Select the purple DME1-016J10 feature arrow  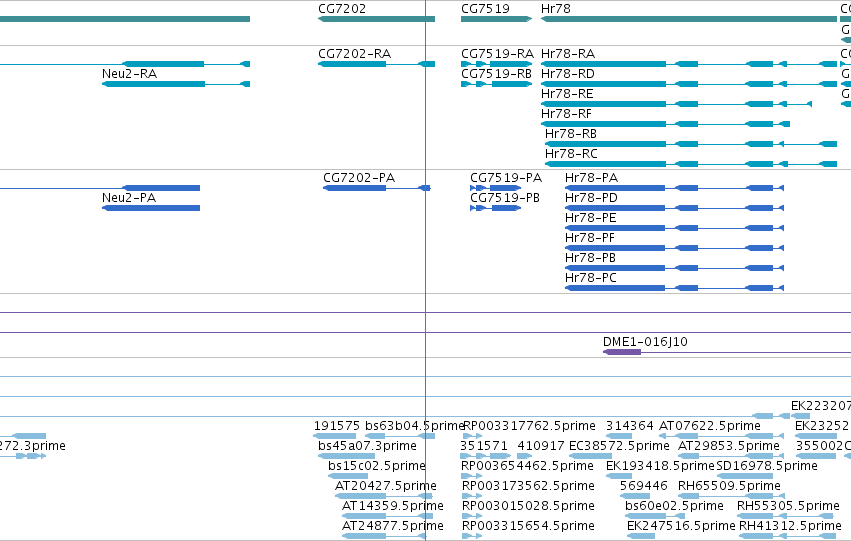622,352
